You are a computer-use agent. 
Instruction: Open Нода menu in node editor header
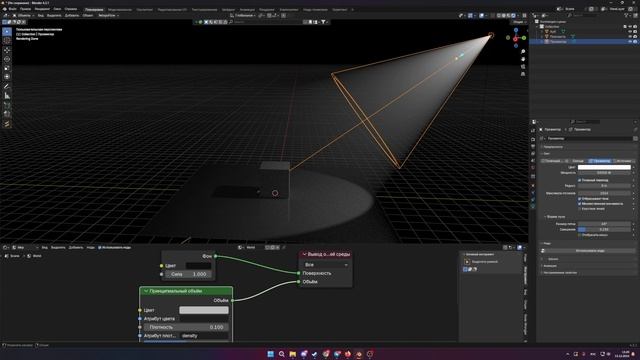click(90, 247)
